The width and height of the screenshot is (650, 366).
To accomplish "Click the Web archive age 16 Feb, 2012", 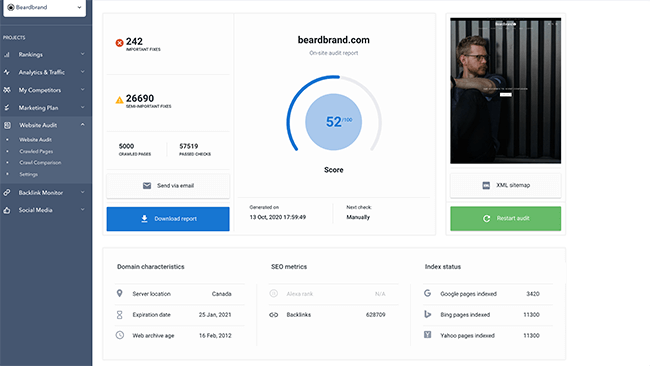I will [215, 336].
